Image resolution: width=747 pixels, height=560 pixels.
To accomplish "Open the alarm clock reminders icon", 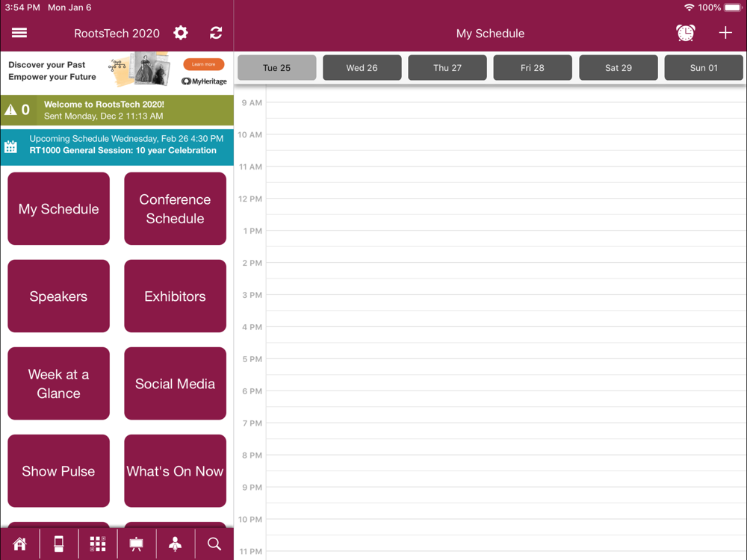I will [685, 33].
